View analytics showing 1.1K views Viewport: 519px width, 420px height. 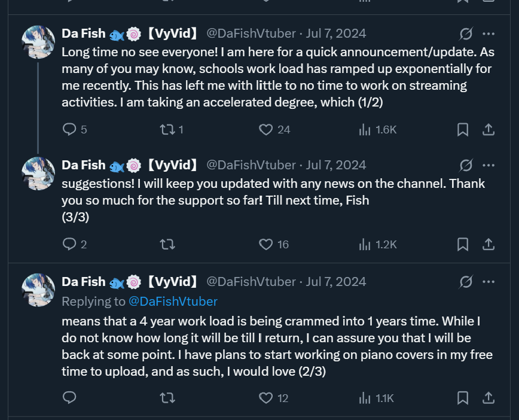click(377, 398)
